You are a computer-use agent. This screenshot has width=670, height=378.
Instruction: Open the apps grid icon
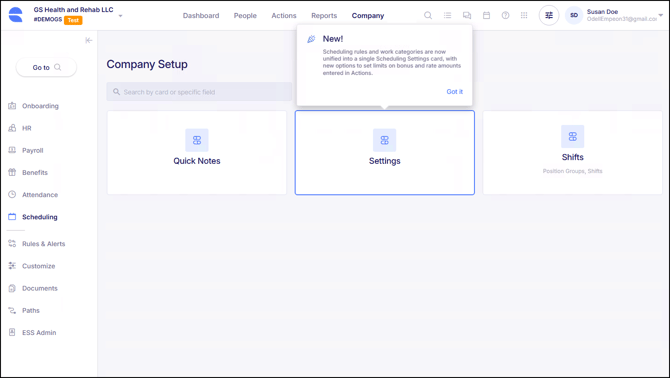coord(524,15)
